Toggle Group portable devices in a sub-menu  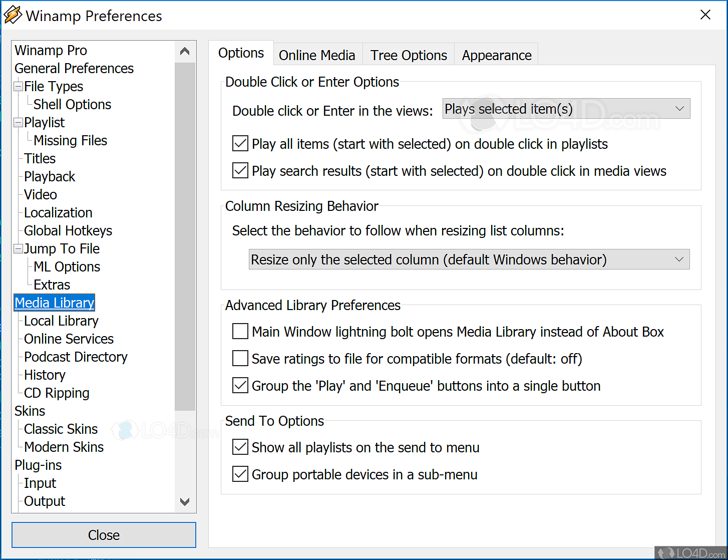[x=240, y=474]
